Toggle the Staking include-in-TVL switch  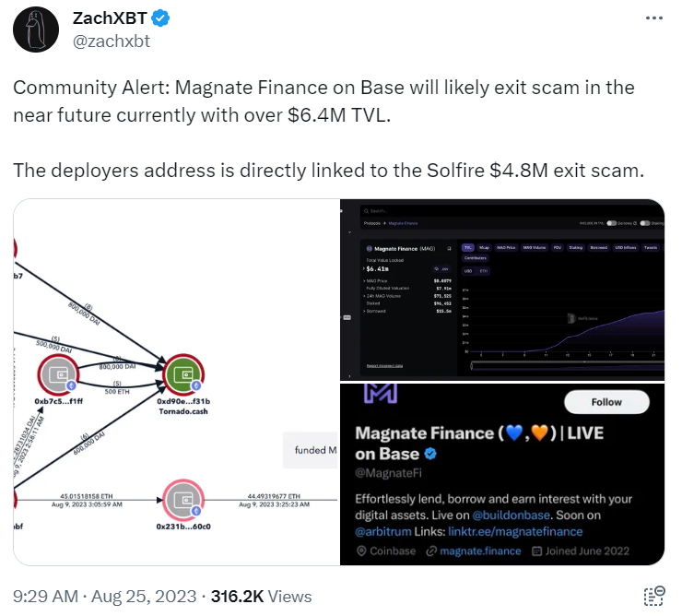point(644,223)
